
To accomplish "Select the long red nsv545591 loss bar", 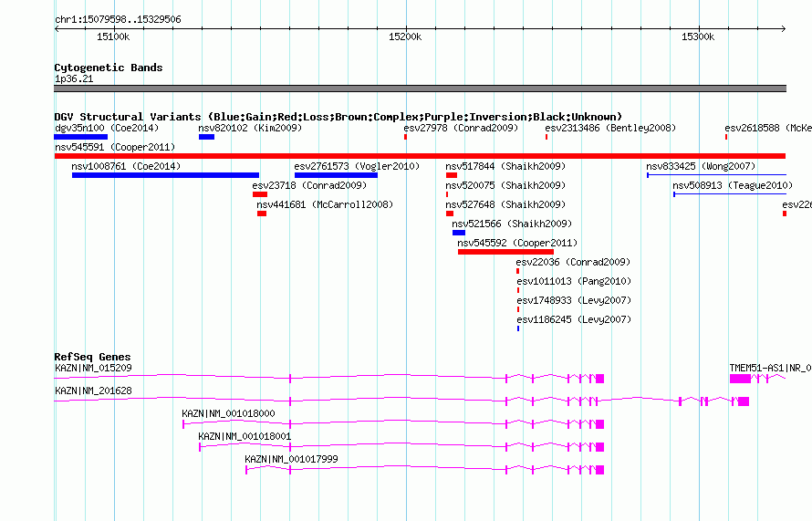I will [x=420, y=156].
